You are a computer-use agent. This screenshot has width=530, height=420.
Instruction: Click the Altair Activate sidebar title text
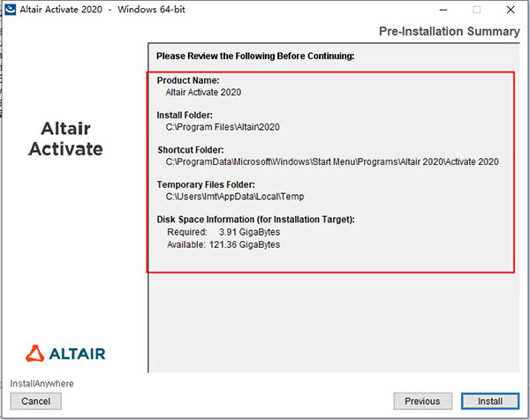point(65,139)
